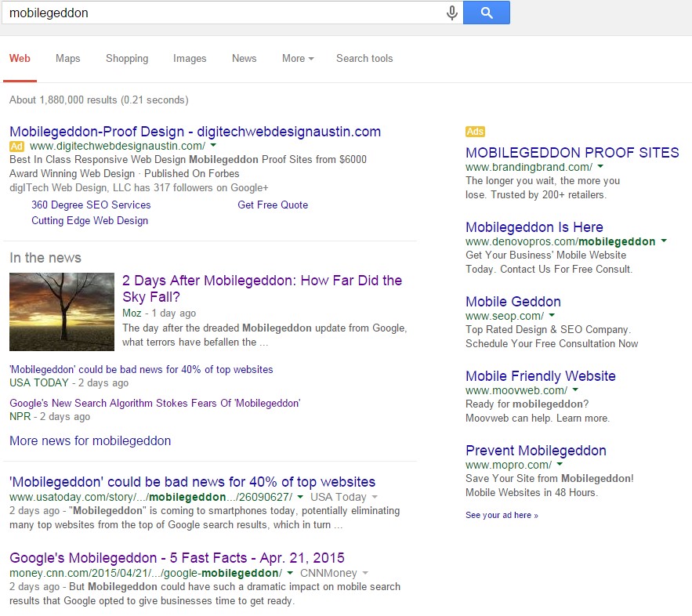Switch to the Images tab
The height and width of the screenshot is (616, 692).
point(190,58)
